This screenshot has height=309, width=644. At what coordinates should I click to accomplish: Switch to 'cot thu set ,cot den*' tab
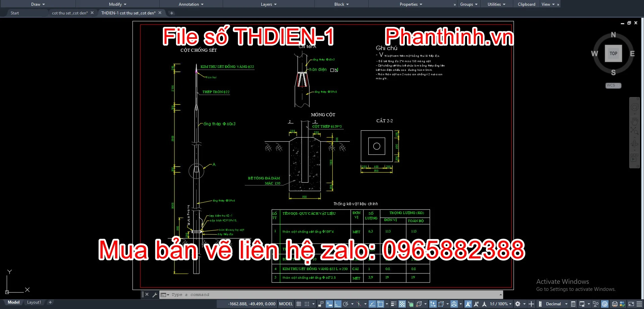(x=70, y=13)
